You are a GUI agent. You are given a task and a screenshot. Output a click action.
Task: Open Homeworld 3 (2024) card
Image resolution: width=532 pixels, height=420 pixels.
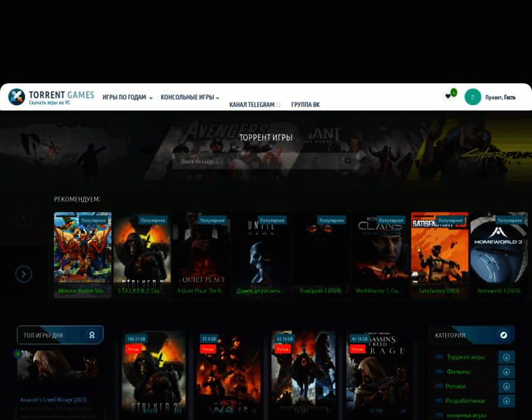point(499,255)
